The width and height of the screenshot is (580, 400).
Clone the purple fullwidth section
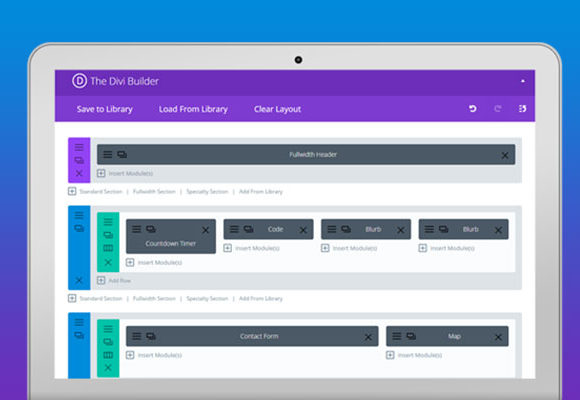pos(79,160)
